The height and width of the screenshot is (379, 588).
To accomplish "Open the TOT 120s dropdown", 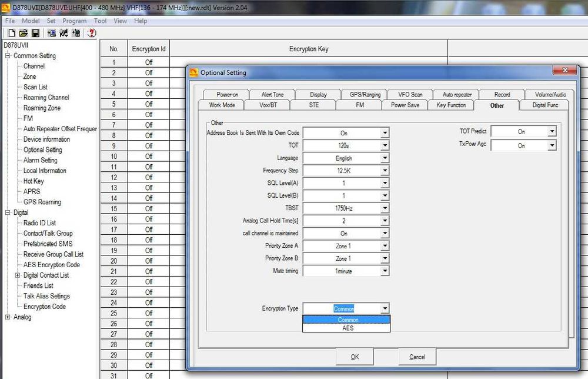I will [385, 145].
